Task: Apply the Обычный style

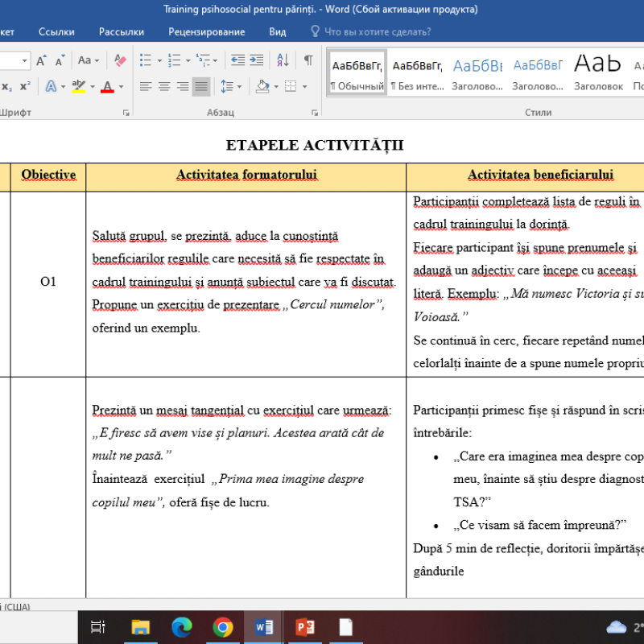Action: 357,72
